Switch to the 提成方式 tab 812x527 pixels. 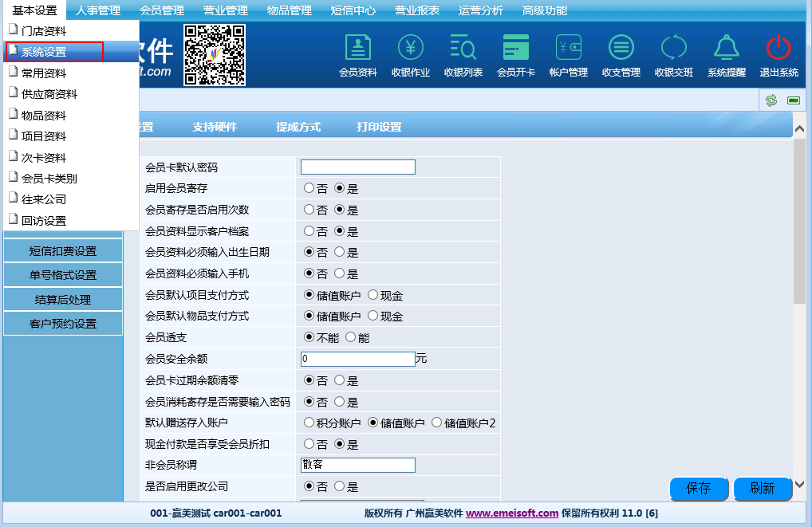298,127
